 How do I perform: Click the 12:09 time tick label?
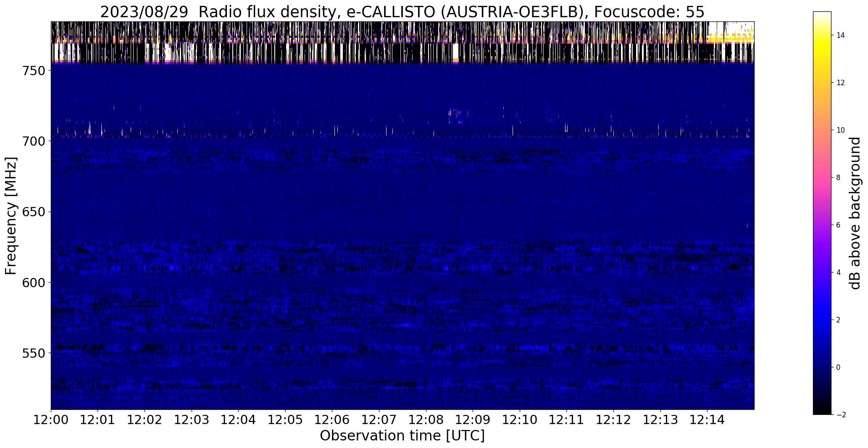coord(473,419)
